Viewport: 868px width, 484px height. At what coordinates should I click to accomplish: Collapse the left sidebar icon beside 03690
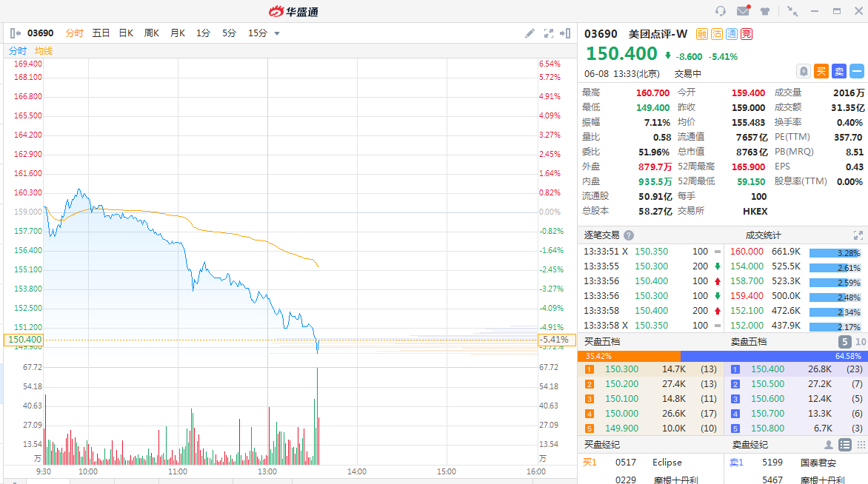16,33
